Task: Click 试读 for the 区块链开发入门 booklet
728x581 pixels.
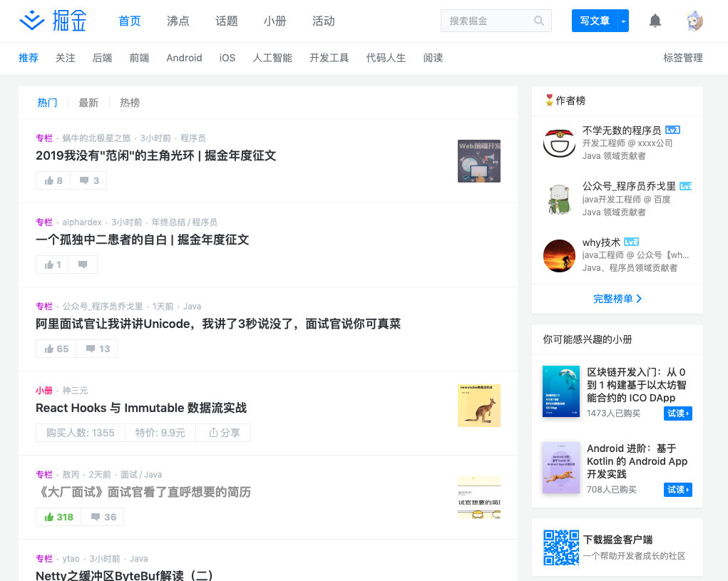Action: click(x=678, y=413)
